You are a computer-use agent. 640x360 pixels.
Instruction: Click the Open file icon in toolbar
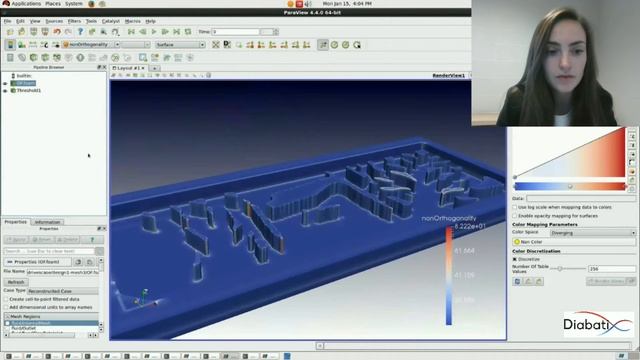tap(10, 32)
